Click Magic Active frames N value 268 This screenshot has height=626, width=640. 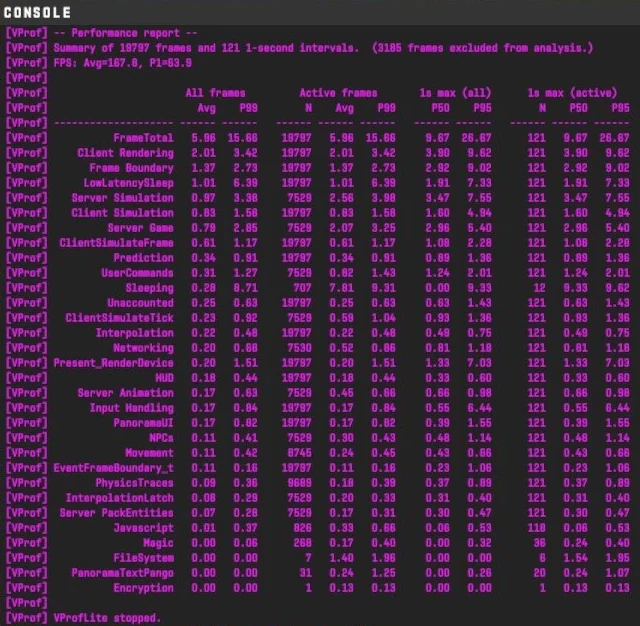pyautogui.click(x=302, y=543)
